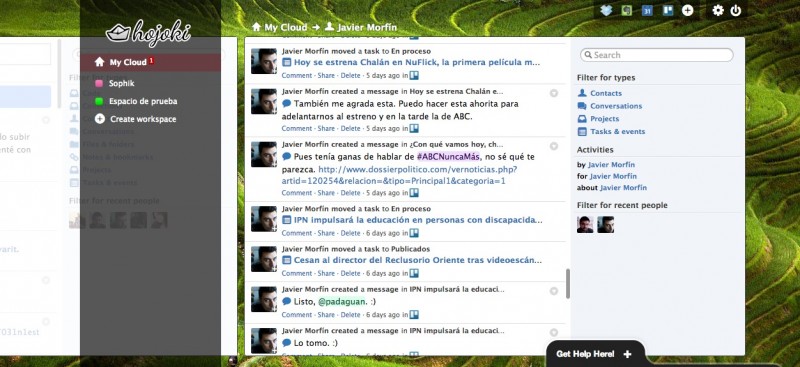Click the Contacts person icon in filters

click(x=582, y=93)
